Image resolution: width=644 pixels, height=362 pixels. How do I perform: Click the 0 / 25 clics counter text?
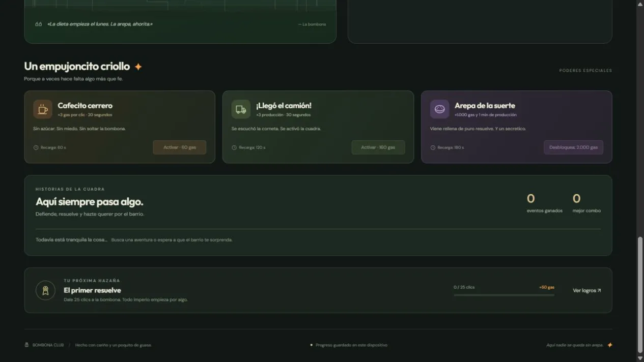coord(464,287)
